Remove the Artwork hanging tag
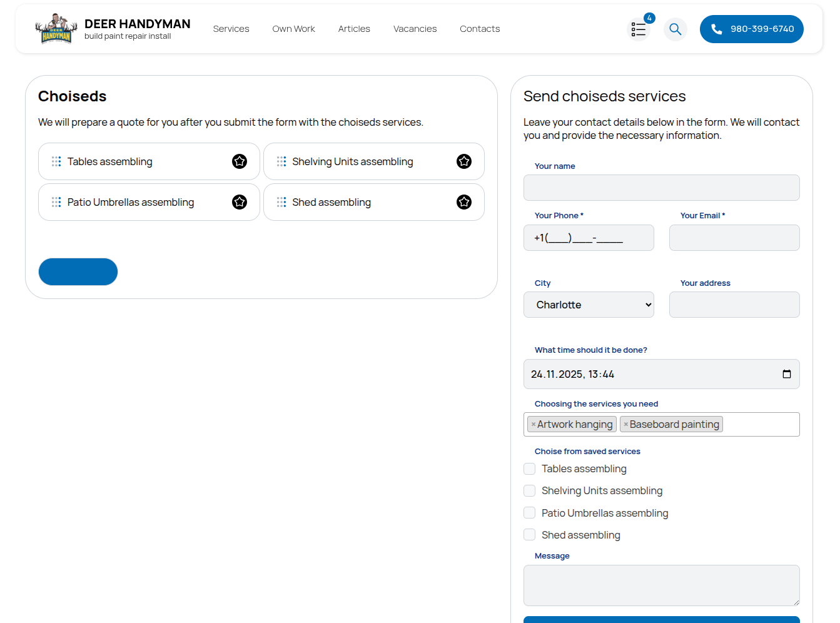Image resolution: width=840 pixels, height=623 pixels. [x=534, y=425]
